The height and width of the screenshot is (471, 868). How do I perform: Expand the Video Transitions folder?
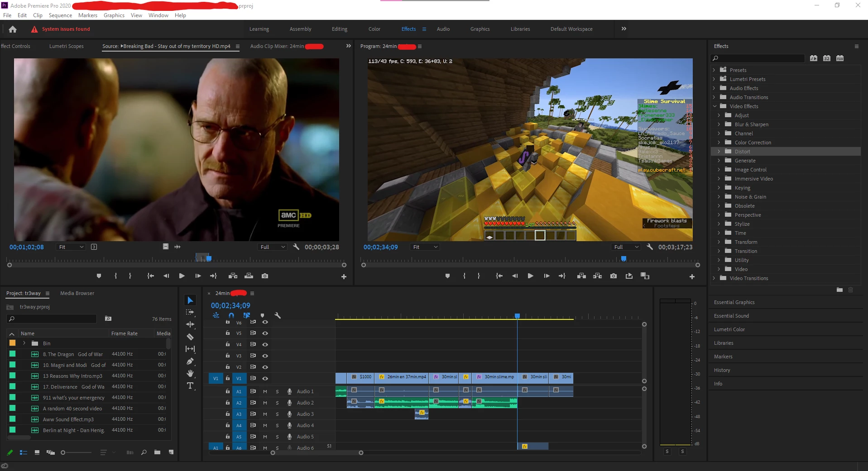click(714, 278)
